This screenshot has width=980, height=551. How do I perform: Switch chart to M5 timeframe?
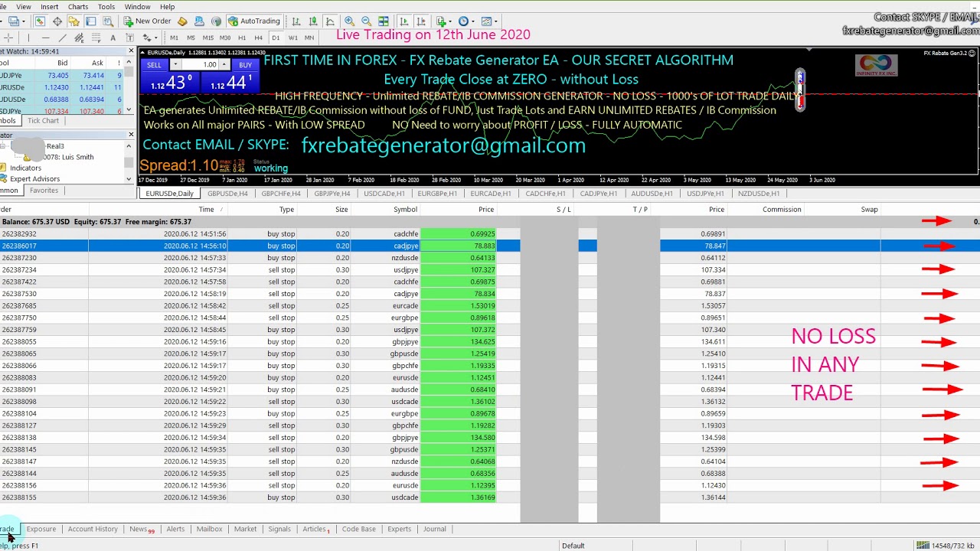click(191, 37)
